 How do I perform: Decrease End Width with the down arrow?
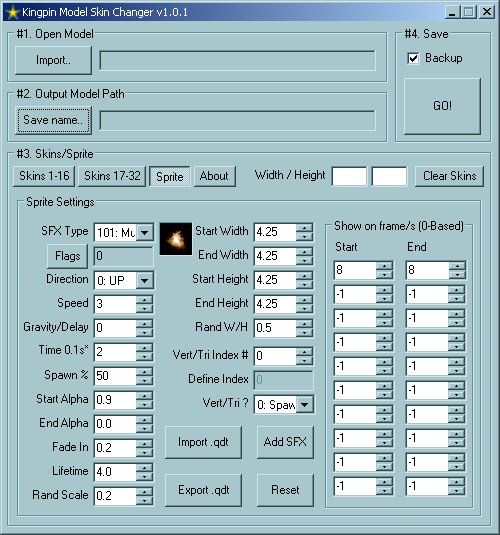[x=304, y=261]
